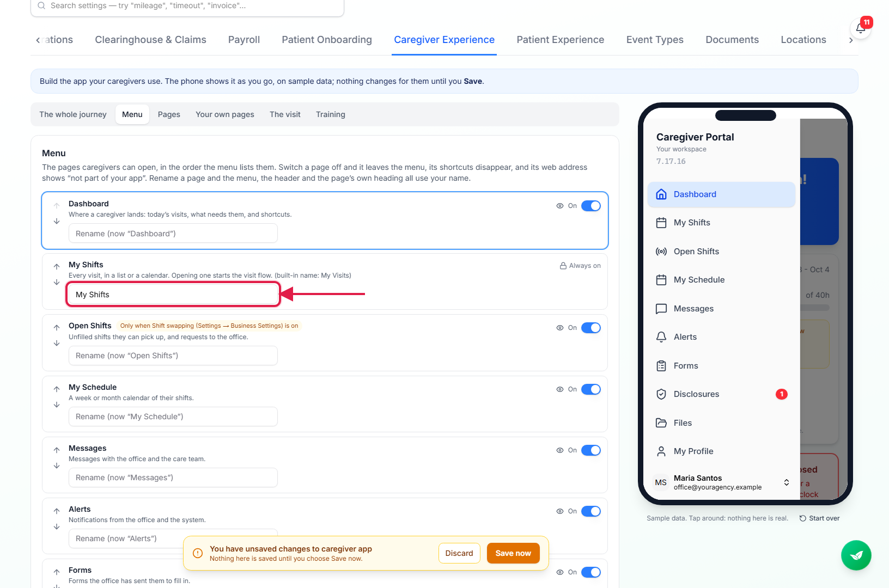Screen dimensions: 889x588
Task: Disable the My Schedule page toggle
Action: pyautogui.click(x=590, y=389)
